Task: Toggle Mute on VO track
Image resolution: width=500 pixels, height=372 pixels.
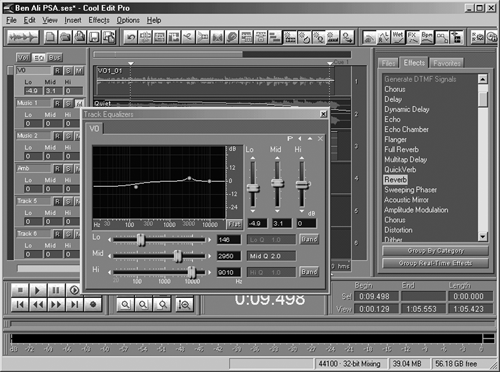Action: click(x=79, y=71)
